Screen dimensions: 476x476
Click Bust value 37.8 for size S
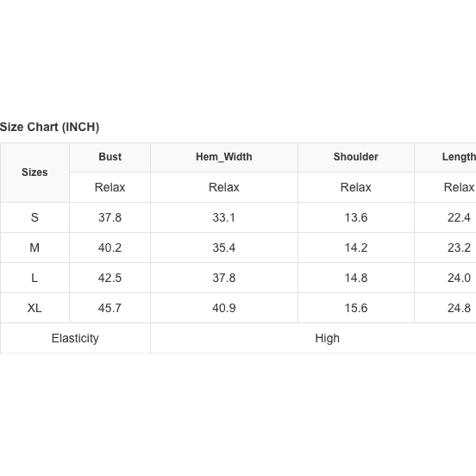coord(110,217)
